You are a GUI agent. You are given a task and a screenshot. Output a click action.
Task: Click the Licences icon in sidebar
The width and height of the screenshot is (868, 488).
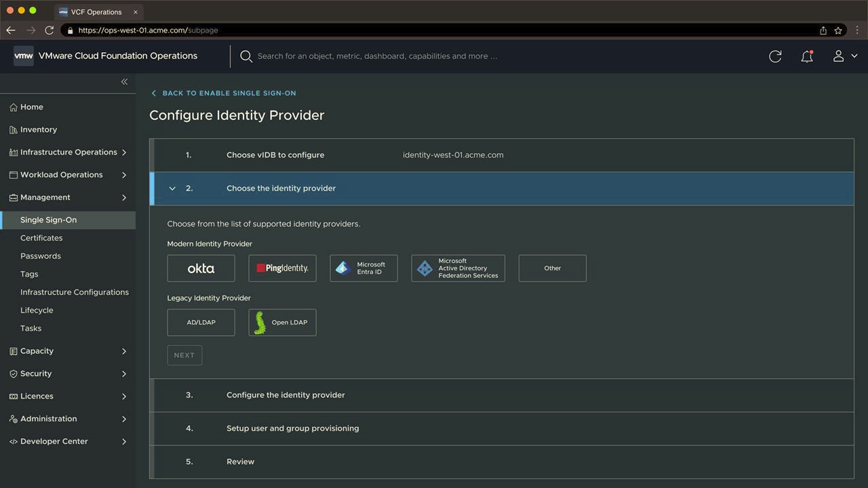tap(14, 396)
